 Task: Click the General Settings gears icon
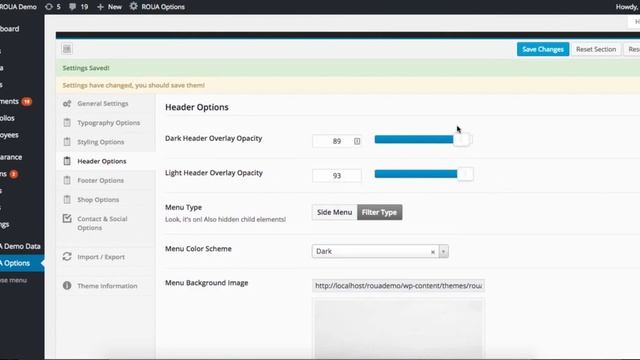pos(67,104)
